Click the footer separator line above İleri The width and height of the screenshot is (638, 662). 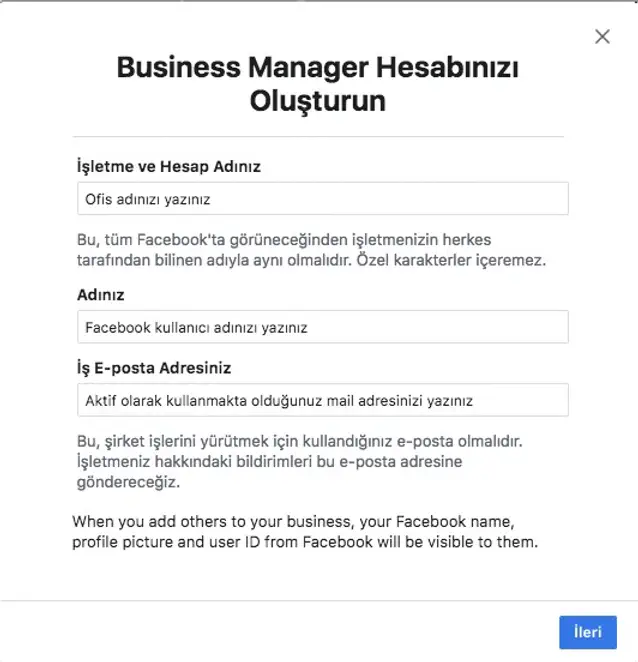click(x=319, y=600)
